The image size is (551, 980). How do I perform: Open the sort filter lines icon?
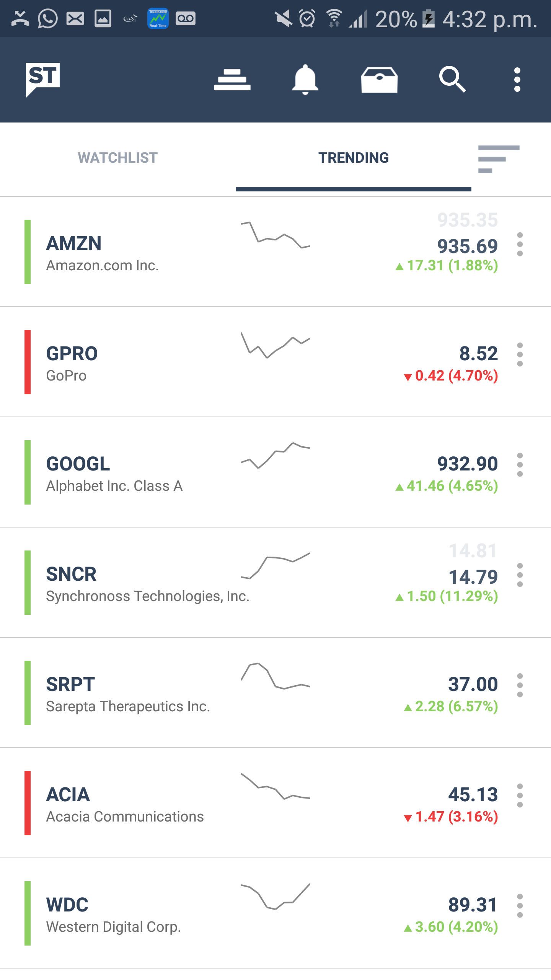point(499,159)
